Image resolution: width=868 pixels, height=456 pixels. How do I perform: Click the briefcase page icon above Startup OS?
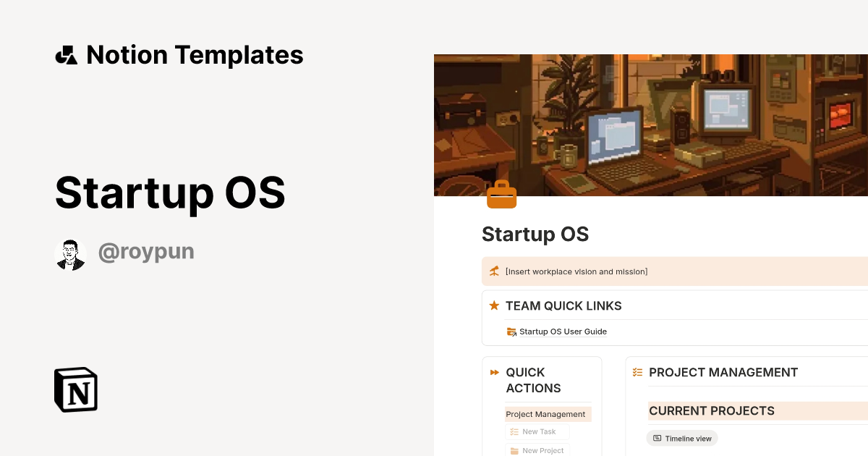pos(502,194)
